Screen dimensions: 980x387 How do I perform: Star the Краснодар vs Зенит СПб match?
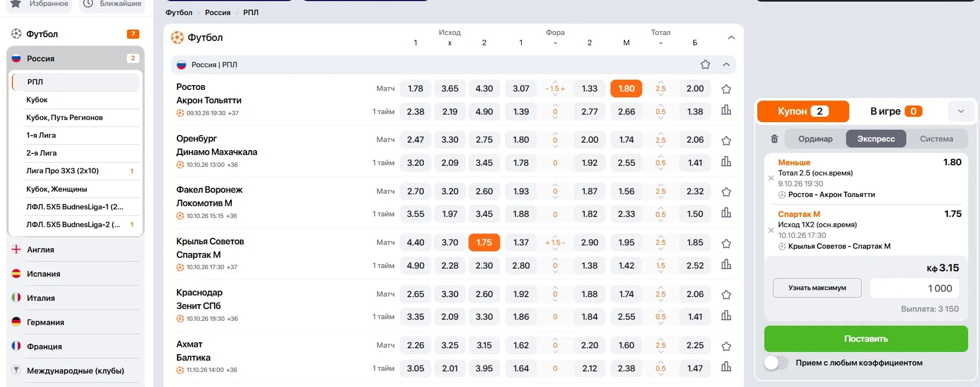(726, 295)
